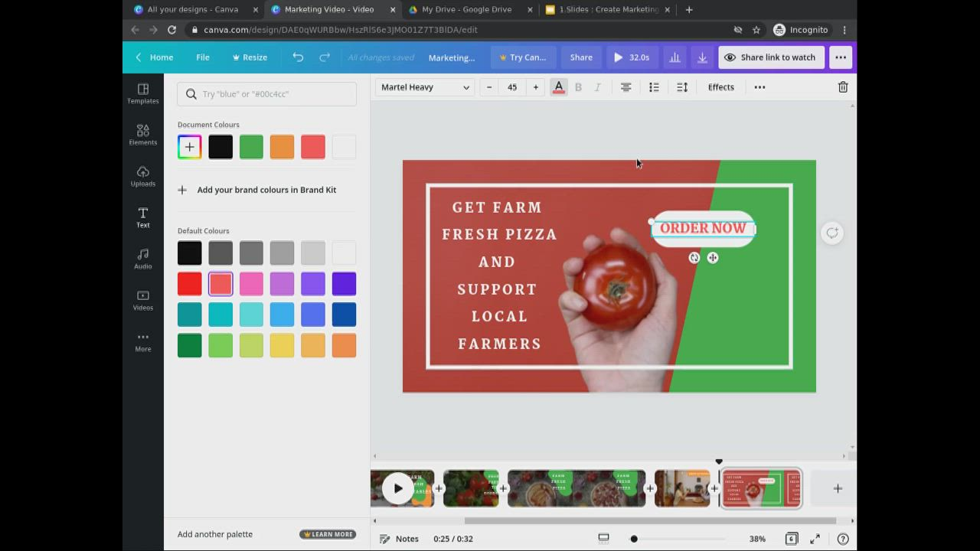This screenshot has height=551, width=980.
Task: Expand the More options in the left sidebar
Action: point(142,342)
